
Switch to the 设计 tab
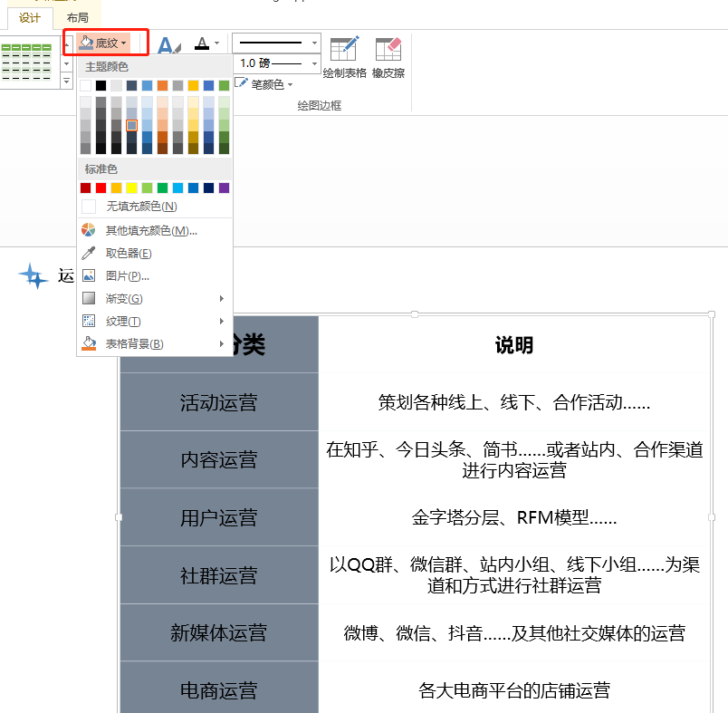pos(30,18)
